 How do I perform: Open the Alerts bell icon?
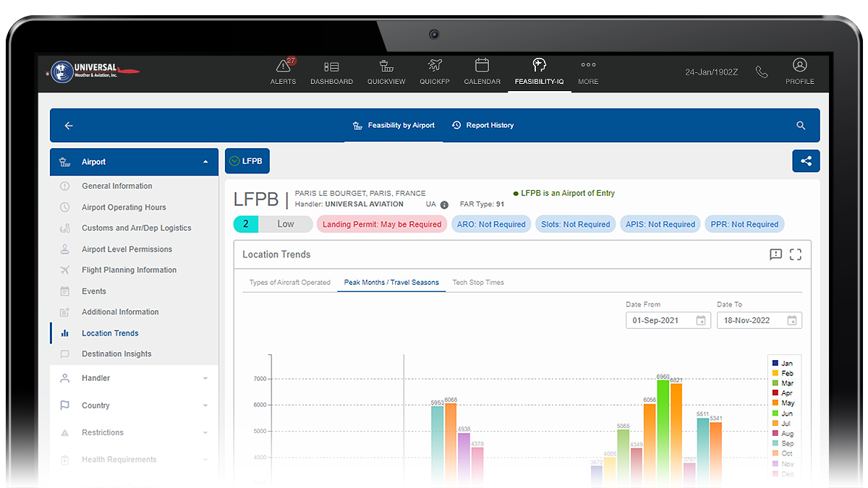click(283, 67)
